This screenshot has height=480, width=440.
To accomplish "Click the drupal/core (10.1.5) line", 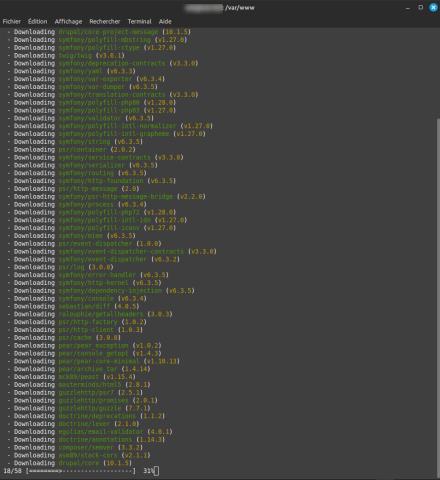I will [69, 463].
